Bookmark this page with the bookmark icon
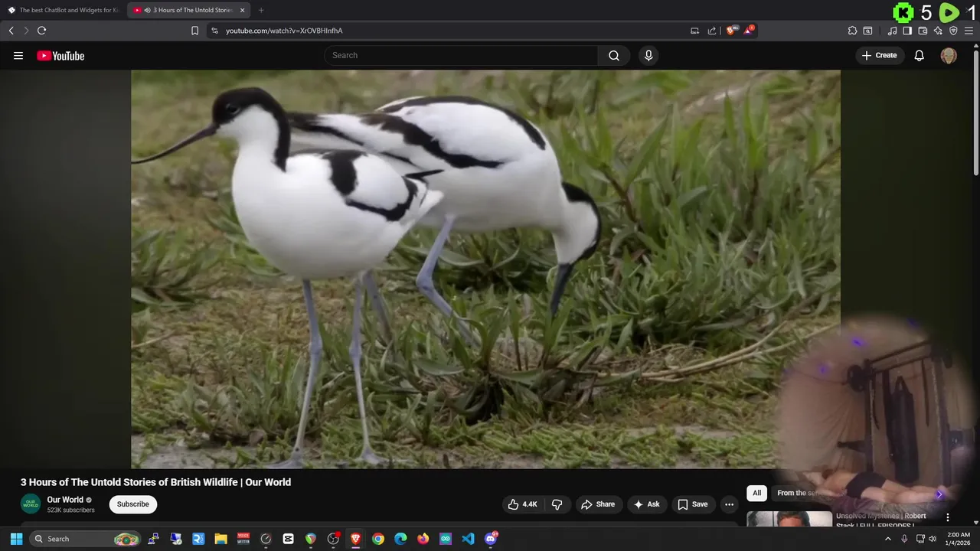 [x=194, y=31]
